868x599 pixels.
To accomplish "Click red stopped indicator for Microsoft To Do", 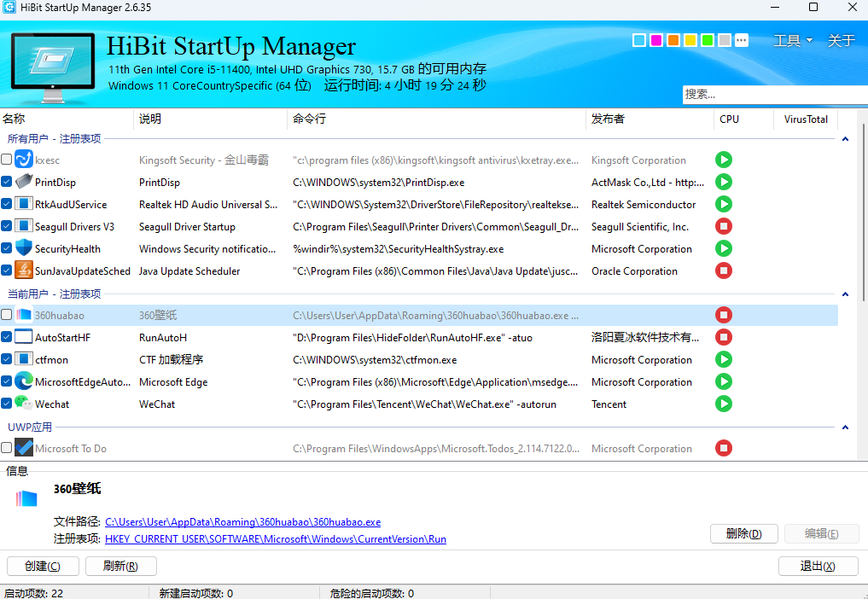I will (724, 448).
